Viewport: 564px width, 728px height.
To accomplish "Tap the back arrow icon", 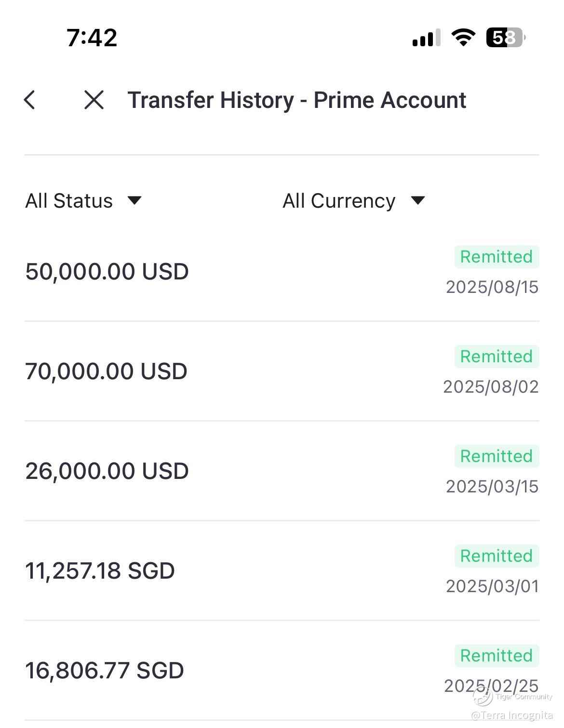I will point(30,100).
